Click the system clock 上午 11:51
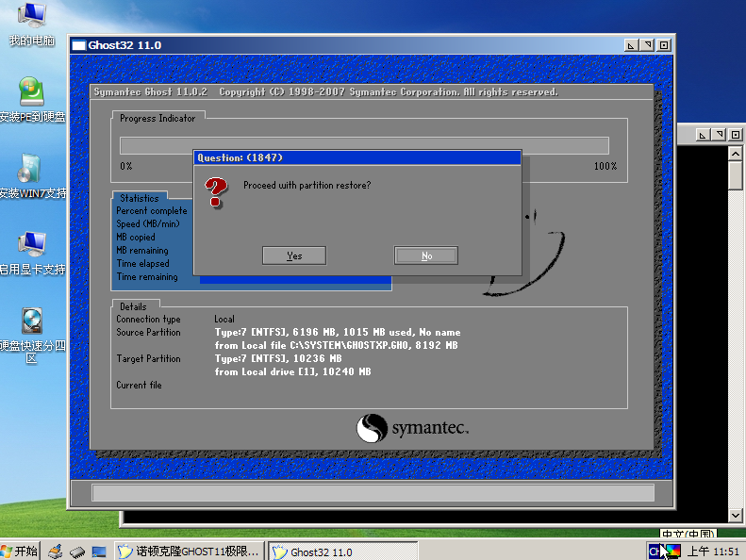Viewport: 746px width, 560px height. click(x=713, y=552)
